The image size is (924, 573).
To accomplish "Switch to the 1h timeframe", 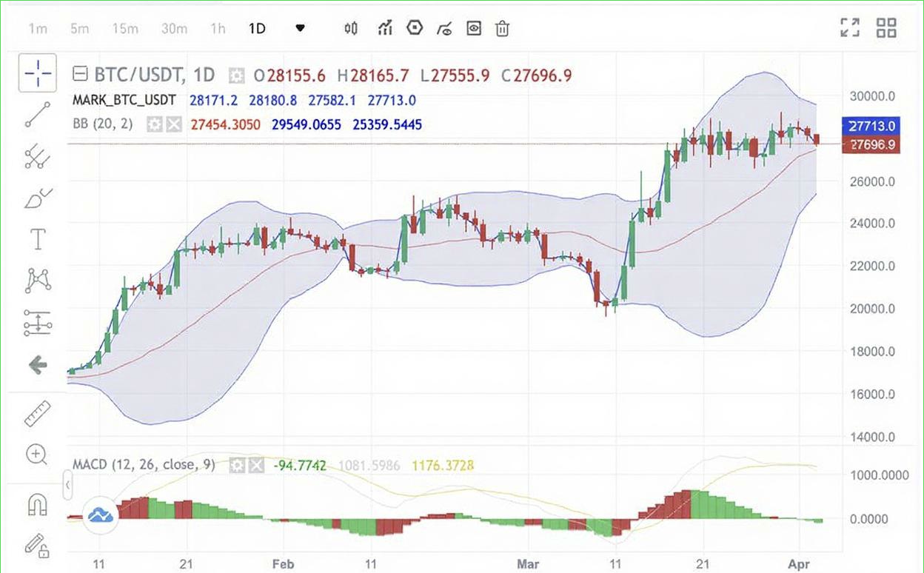I will click(x=218, y=29).
